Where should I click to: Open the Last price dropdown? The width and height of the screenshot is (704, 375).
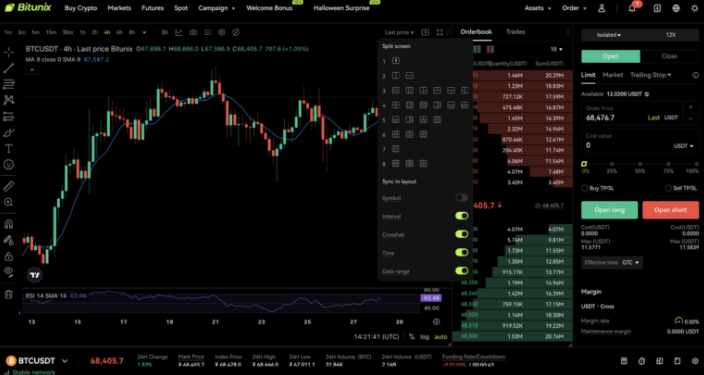click(399, 32)
